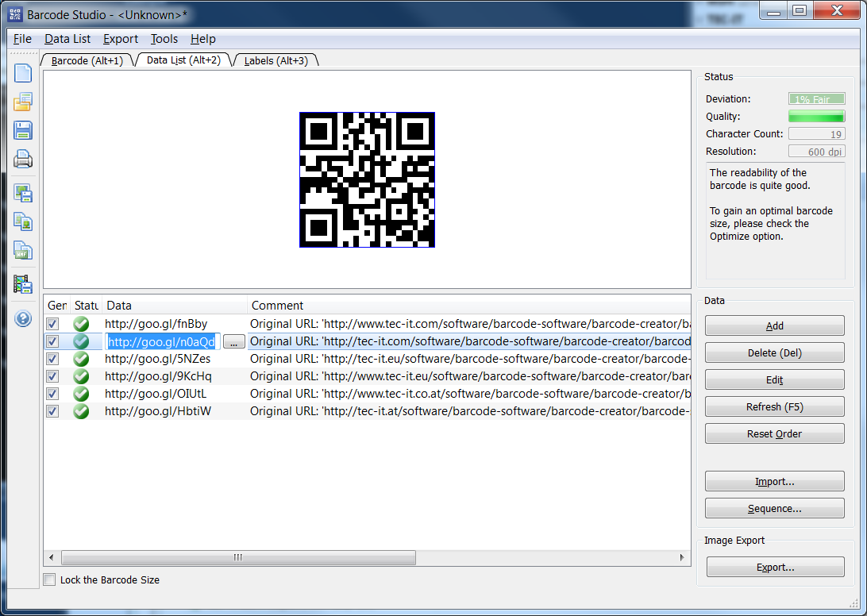This screenshot has width=867, height=616.
Task: Switch to the Barcode (Alt+1) tab
Action: (87, 60)
